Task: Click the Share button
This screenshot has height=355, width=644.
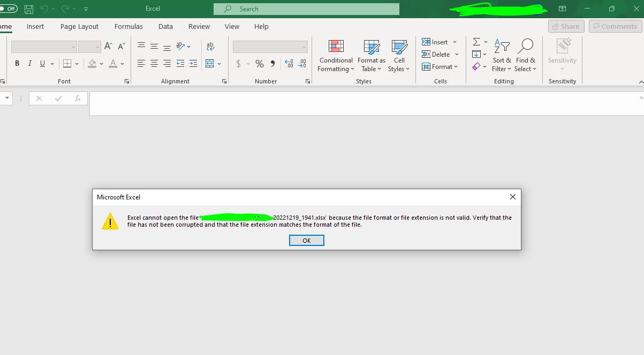Action: [x=566, y=26]
